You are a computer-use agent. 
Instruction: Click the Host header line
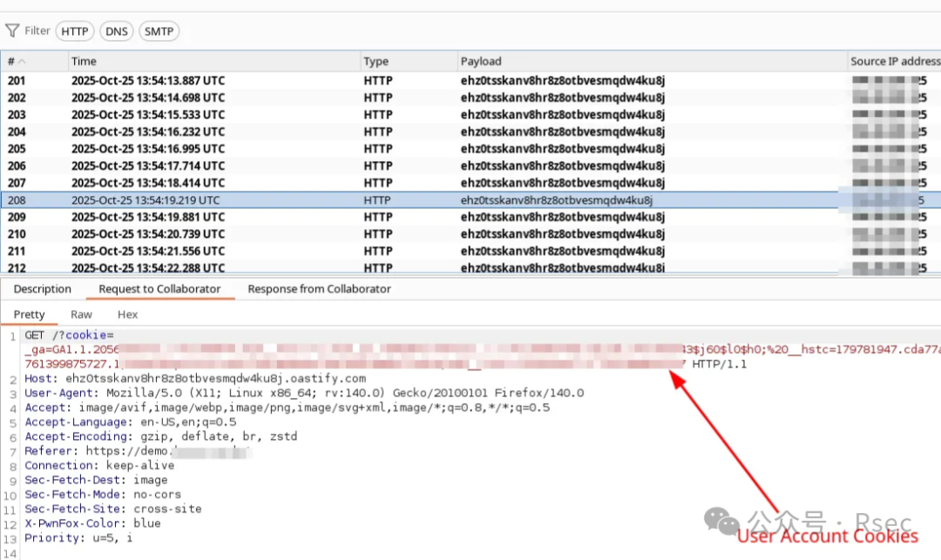tap(195, 378)
